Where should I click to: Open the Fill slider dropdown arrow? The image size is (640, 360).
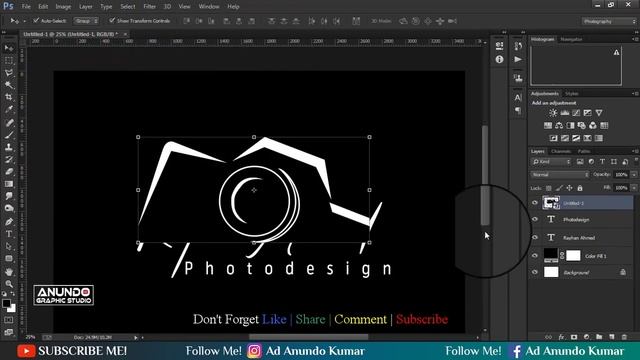click(x=634, y=188)
